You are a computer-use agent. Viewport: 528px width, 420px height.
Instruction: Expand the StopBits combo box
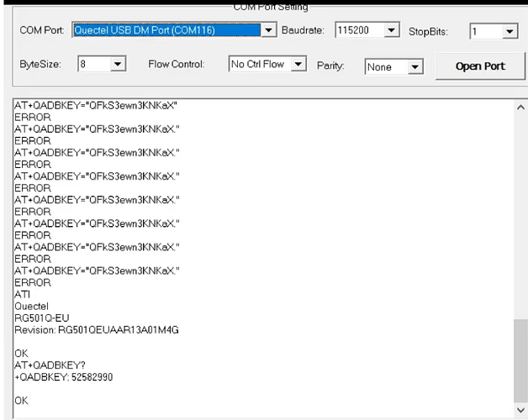tap(510, 32)
